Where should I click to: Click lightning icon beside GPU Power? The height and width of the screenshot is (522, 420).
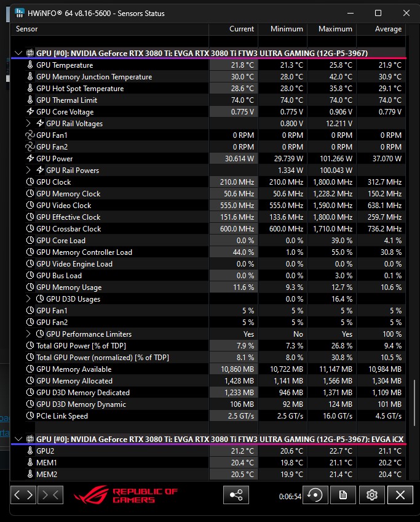point(30,158)
